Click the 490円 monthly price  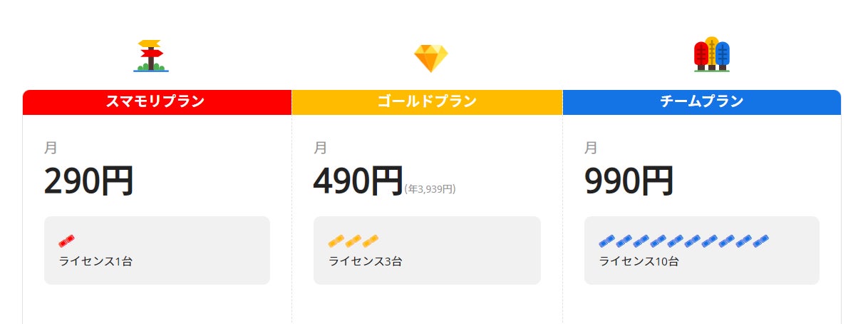358,181
